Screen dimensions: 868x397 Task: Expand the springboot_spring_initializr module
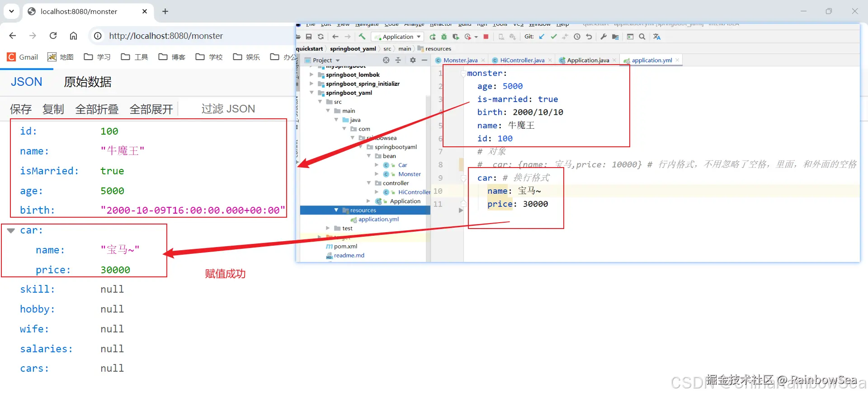click(311, 84)
